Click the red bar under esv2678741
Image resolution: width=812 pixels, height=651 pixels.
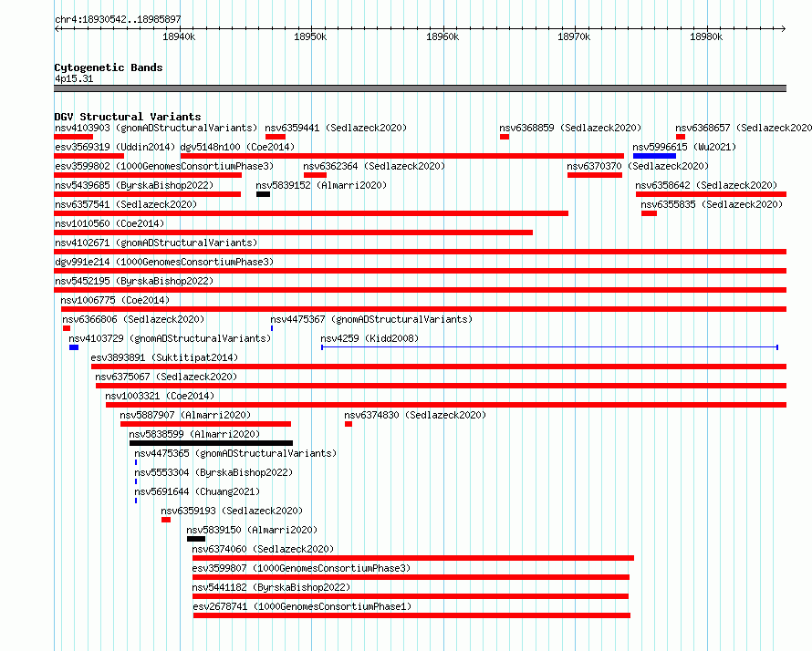pyautogui.click(x=411, y=615)
